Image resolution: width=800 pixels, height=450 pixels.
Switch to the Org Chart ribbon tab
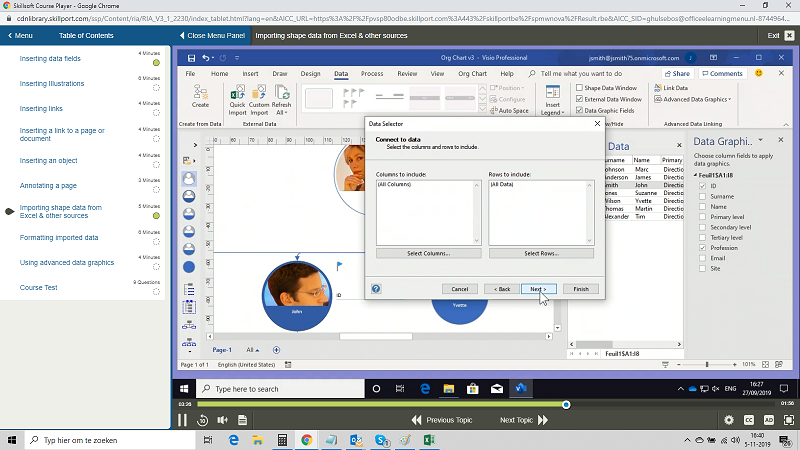click(472, 73)
